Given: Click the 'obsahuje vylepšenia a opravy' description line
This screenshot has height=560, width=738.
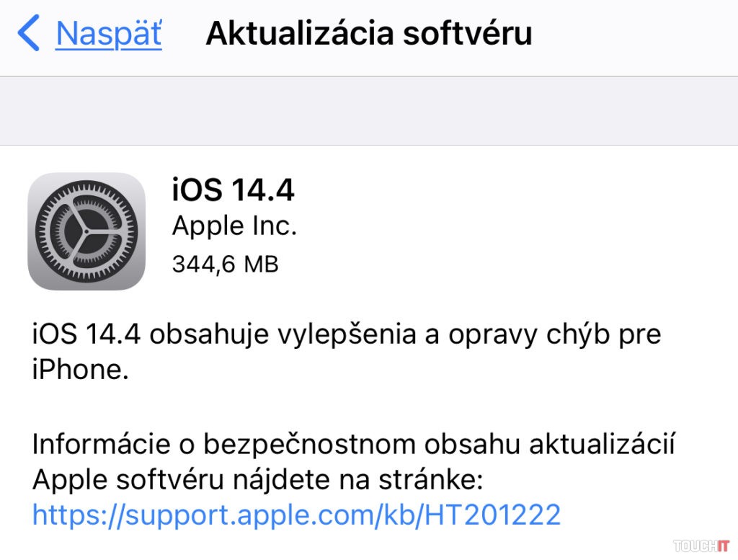Looking at the screenshot, I should click(x=347, y=335).
